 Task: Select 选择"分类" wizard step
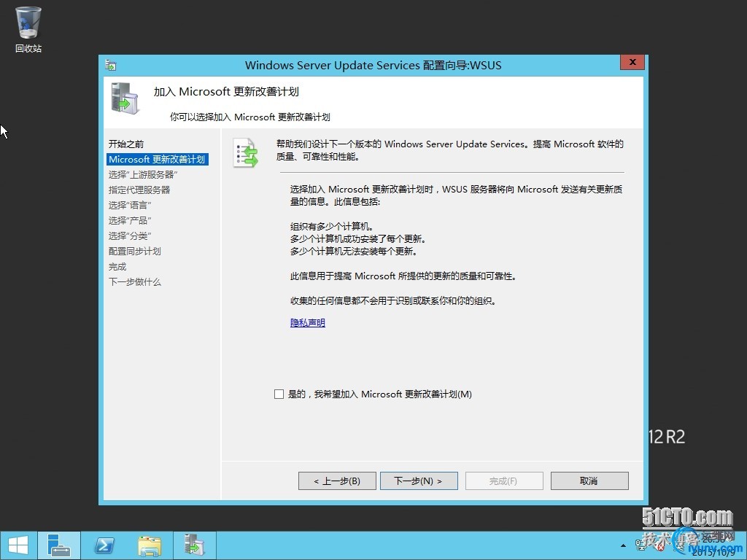pyautogui.click(x=130, y=236)
